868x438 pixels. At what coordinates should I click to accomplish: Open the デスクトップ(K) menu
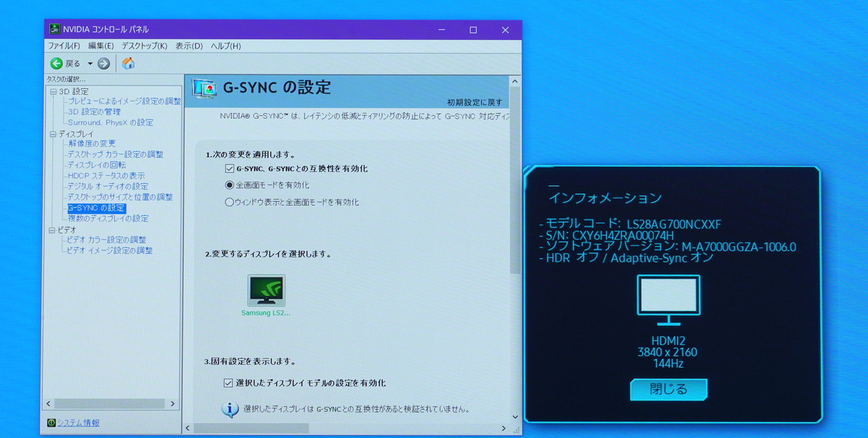click(x=145, y=46)
